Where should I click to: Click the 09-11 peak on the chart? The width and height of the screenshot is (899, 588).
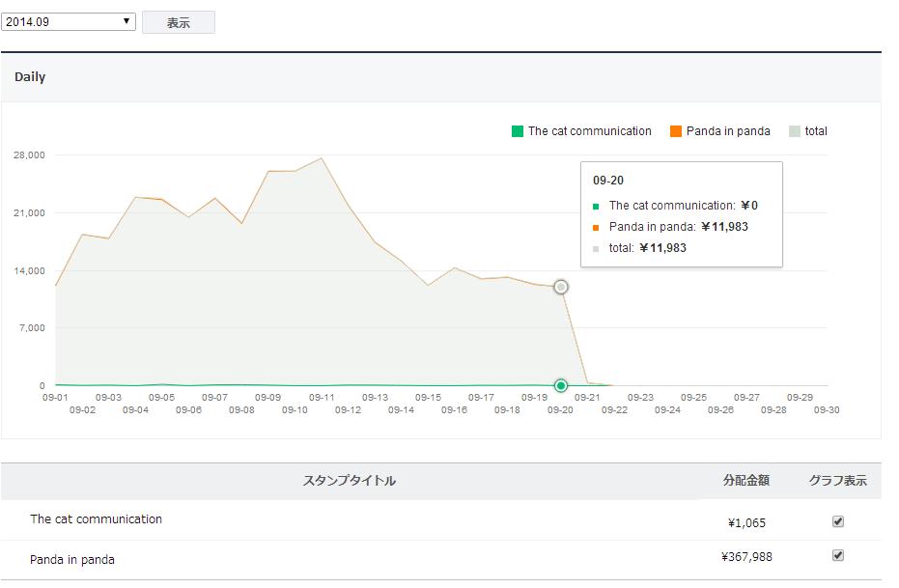point(322,158)
